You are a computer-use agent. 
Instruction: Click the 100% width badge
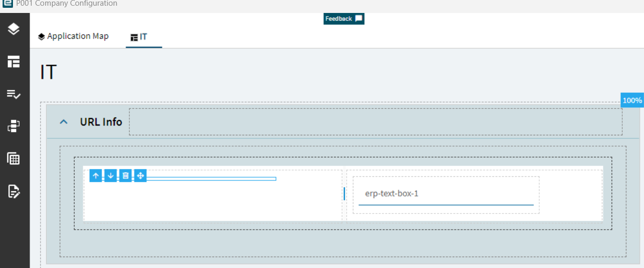pos(632,101)
